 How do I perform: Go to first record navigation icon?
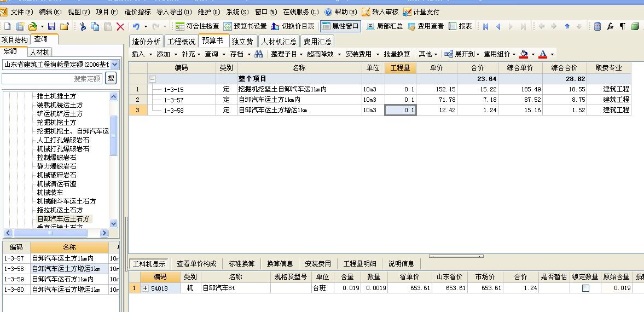coord(485,27)
